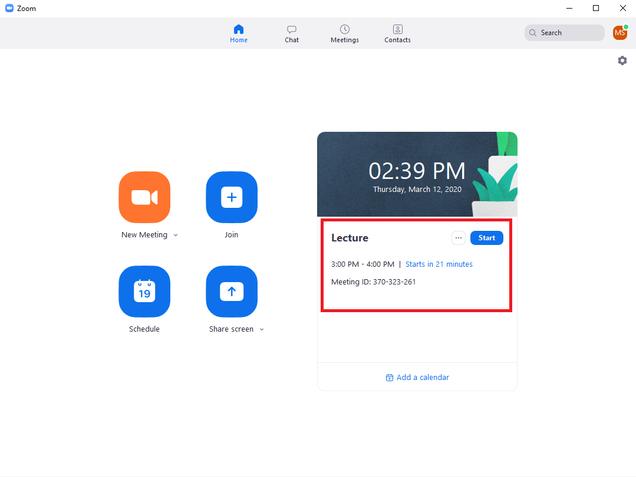Select the Home tab

[x=238, y=33]
